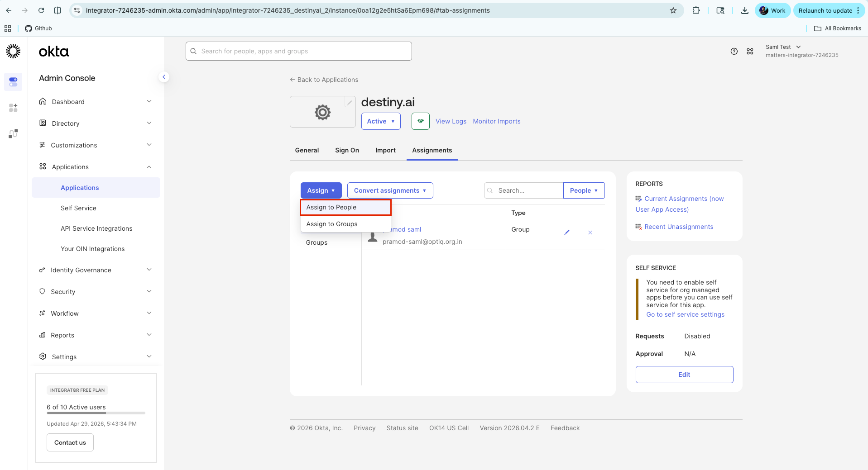The width and height of the screenshot is (868, 470).
Task: Reload the page
Action: pyautogui.click(x=41, y=10)
